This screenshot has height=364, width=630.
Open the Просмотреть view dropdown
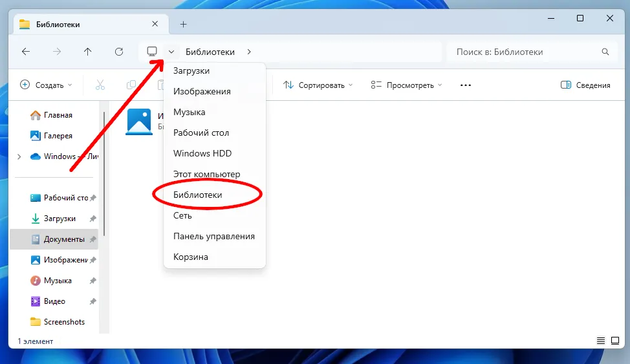pos(406,85)
